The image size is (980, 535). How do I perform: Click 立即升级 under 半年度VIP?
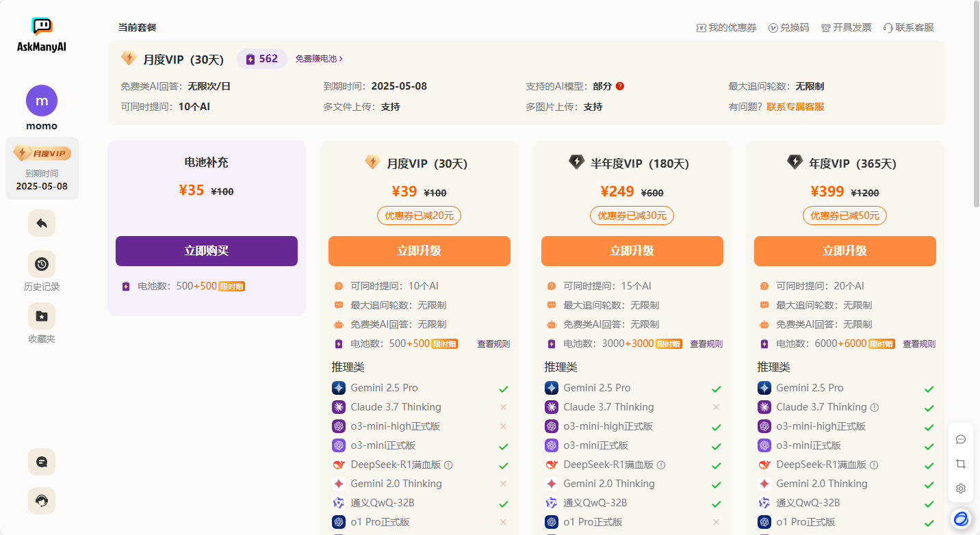pyautogui.click(x=632, y=251)
